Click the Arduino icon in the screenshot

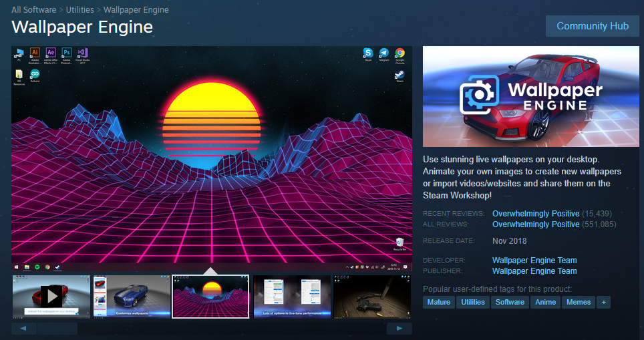(35, 75)
